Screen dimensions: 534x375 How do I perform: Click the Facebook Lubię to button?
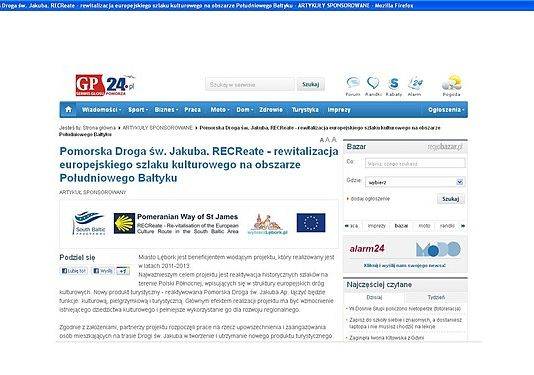point(74,271)
